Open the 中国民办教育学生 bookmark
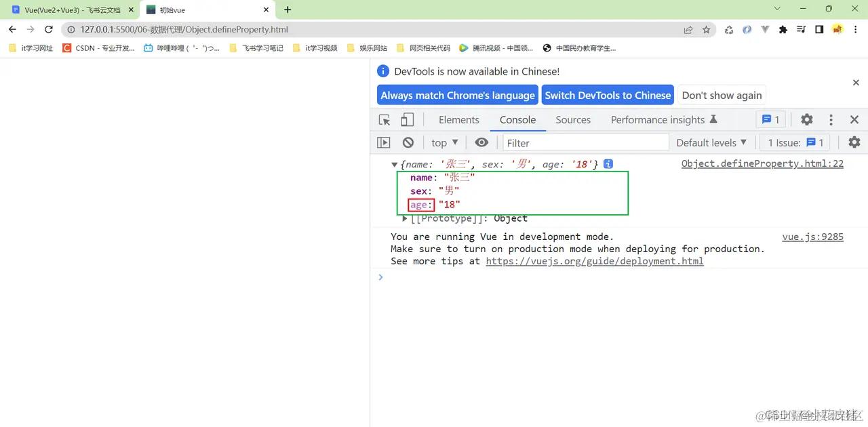This screenshot has height=427, width=868. 580,48
